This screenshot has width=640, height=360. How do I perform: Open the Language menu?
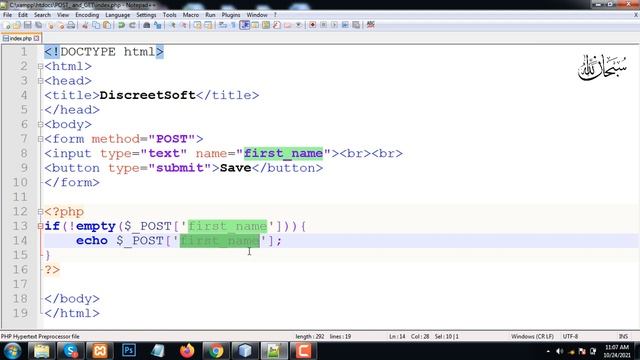tap(118, 15)
